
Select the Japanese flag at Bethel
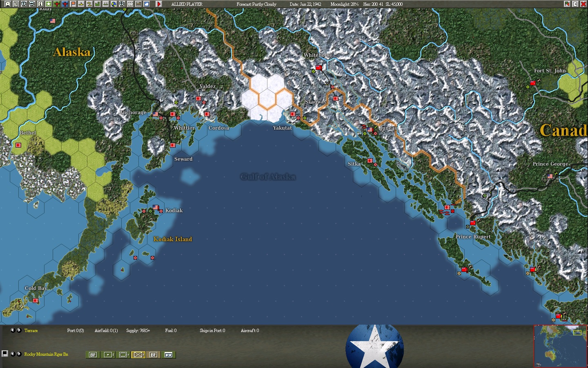click(18, 145)
